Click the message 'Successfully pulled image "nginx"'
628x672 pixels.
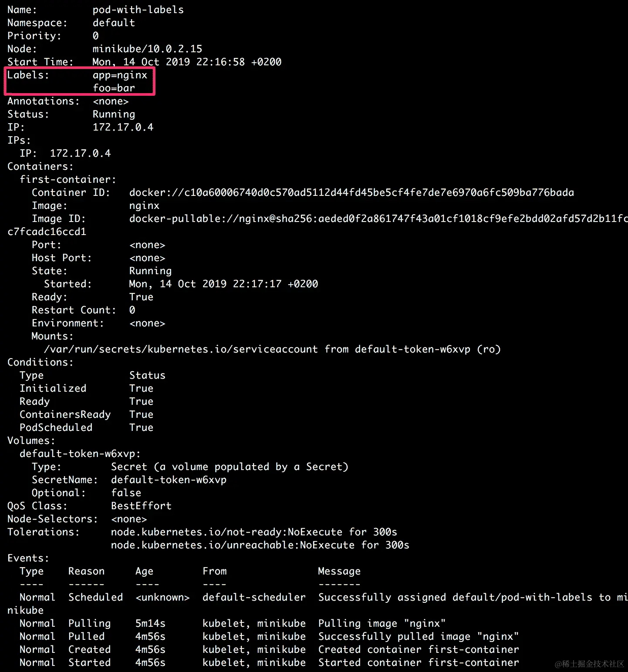pos(419,636)
